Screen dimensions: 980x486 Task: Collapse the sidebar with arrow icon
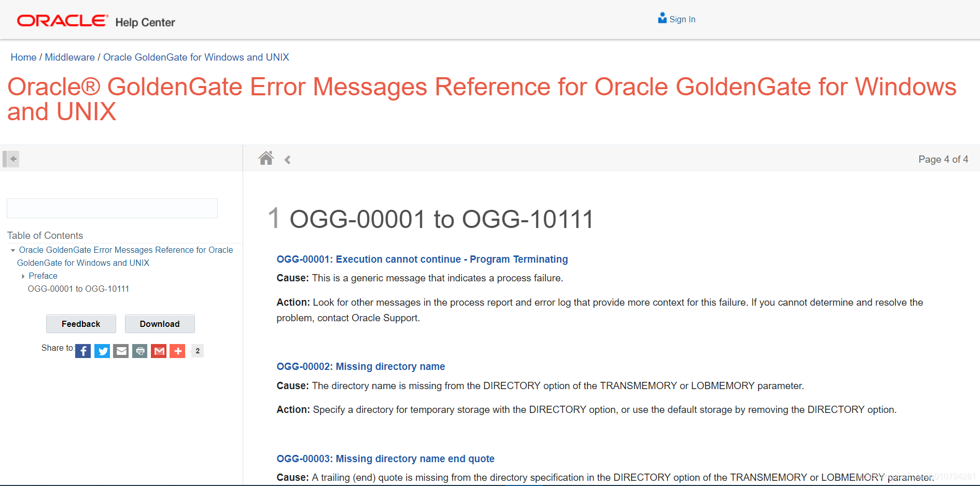[11, 159]
